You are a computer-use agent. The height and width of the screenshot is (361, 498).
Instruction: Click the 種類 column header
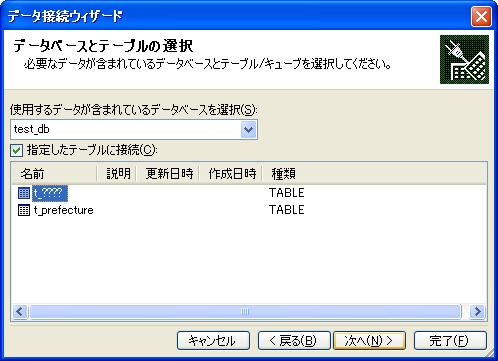(x=283, y=174)
